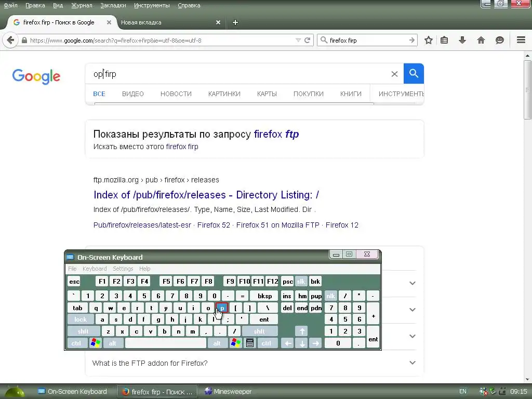532x399 pixels.
Task: Click 'firefox firp' search instead link
Action: pos(182,147)
